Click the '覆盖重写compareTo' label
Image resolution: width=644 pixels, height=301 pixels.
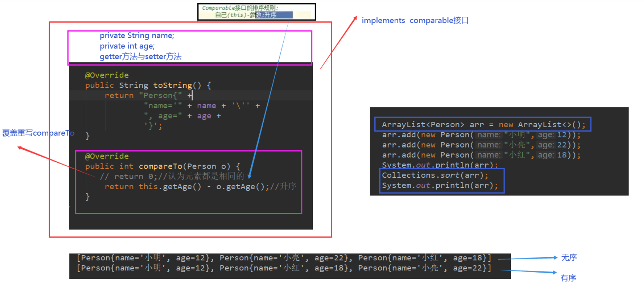pyautogui.click(x=38, y=133)
